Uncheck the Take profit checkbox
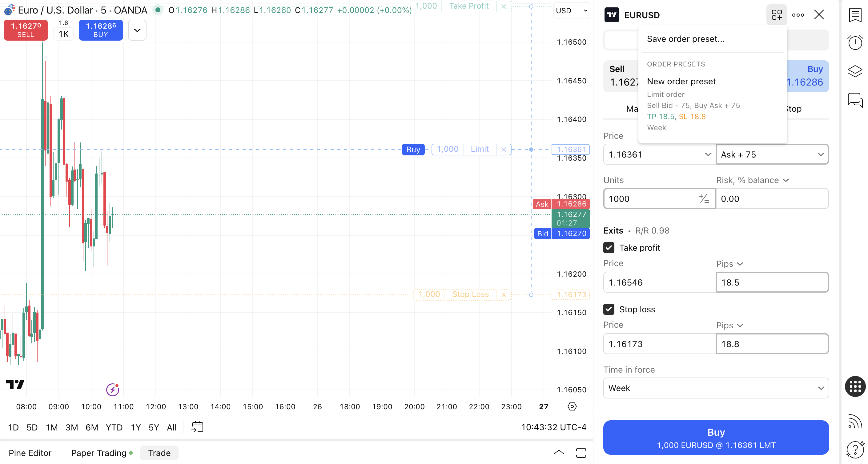The image size is (868, 464). point(609,248)
